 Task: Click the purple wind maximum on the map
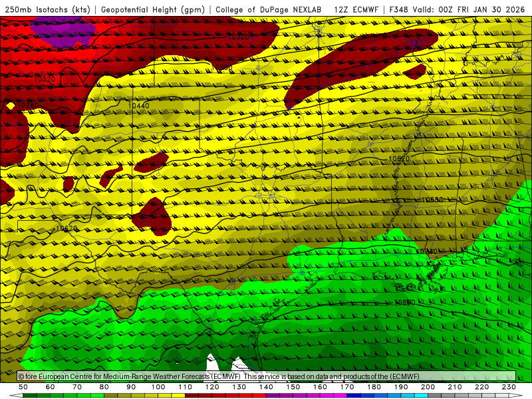63,33
